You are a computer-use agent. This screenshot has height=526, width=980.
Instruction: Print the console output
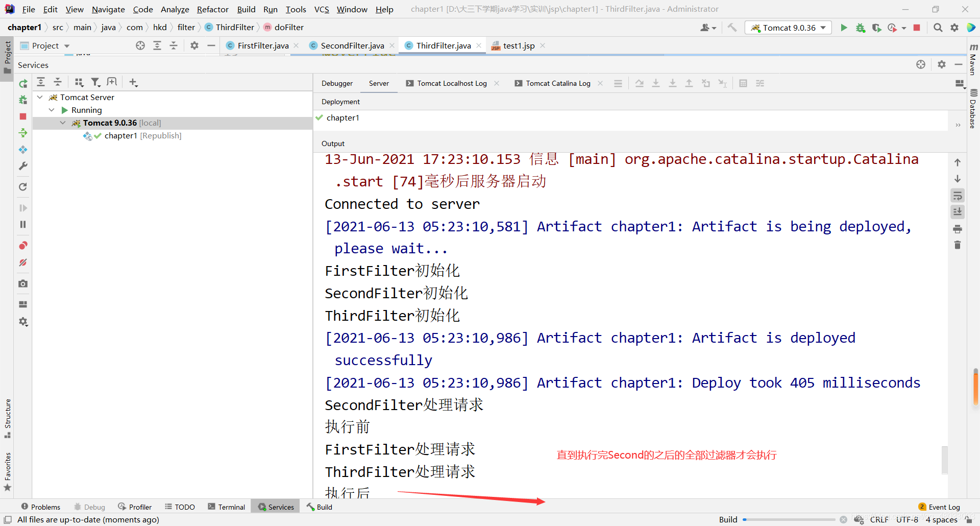click(958, 229)
